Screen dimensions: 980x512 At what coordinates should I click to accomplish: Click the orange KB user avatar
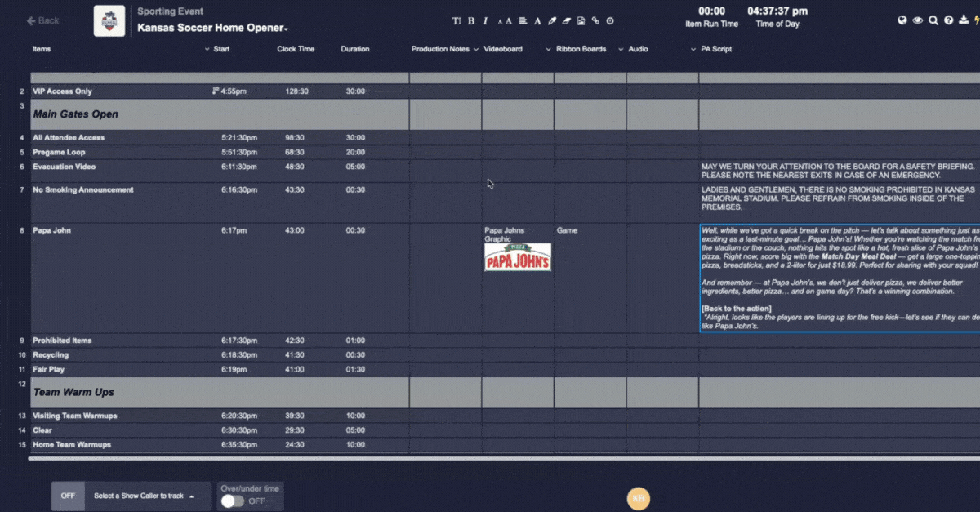[638, 498]
